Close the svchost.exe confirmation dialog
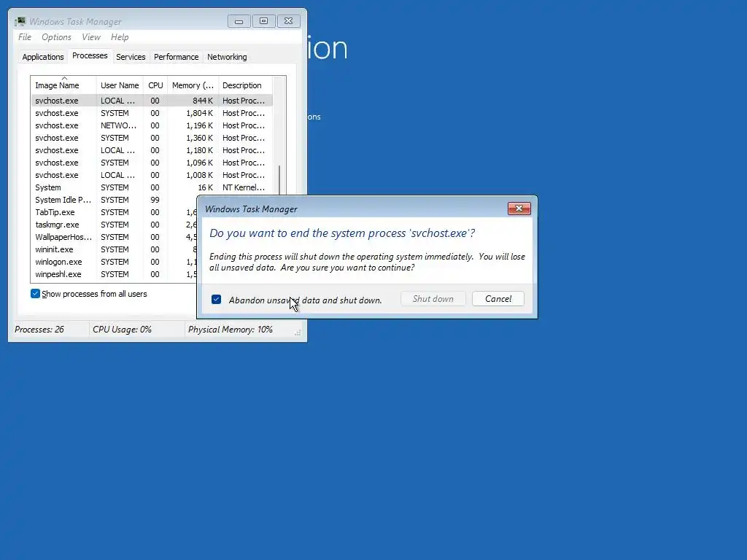Viewport: 747px width, 560px height. (x=519, y=209)
